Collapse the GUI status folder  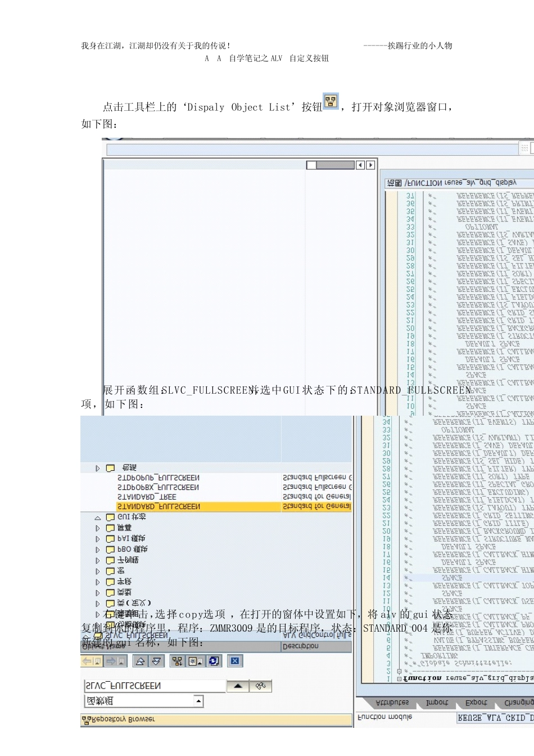98,517
